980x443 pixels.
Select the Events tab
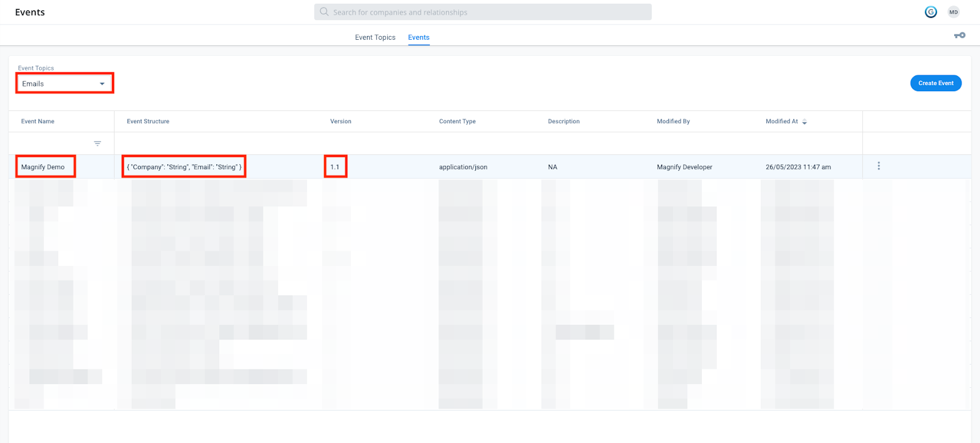point(418,37)
